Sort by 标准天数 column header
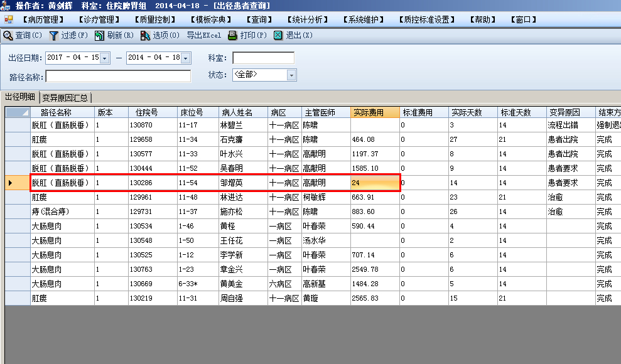The width and height of the screenshot is (621, 364). (522, 112)
